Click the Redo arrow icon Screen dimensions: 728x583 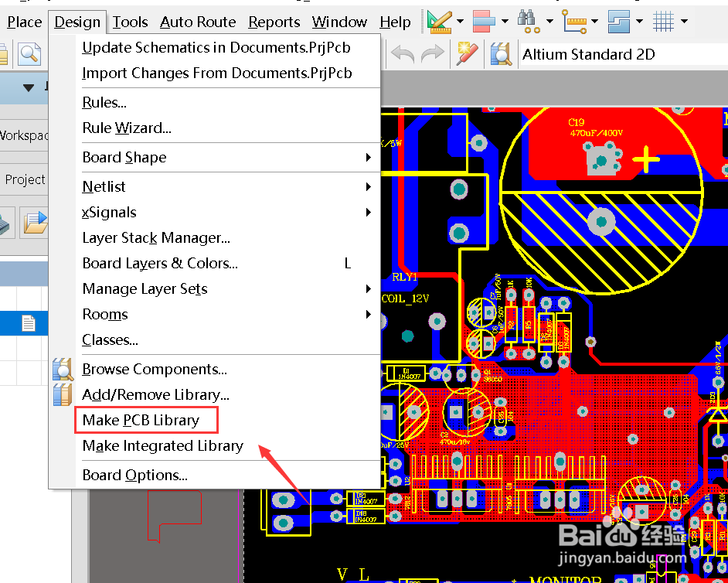pos(432,54)
